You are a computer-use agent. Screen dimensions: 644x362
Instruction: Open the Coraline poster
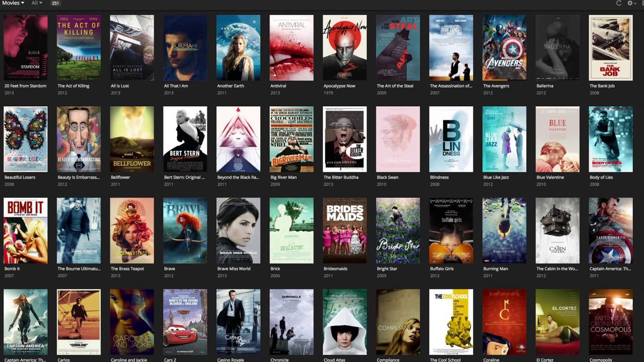(x=503, y=322)
